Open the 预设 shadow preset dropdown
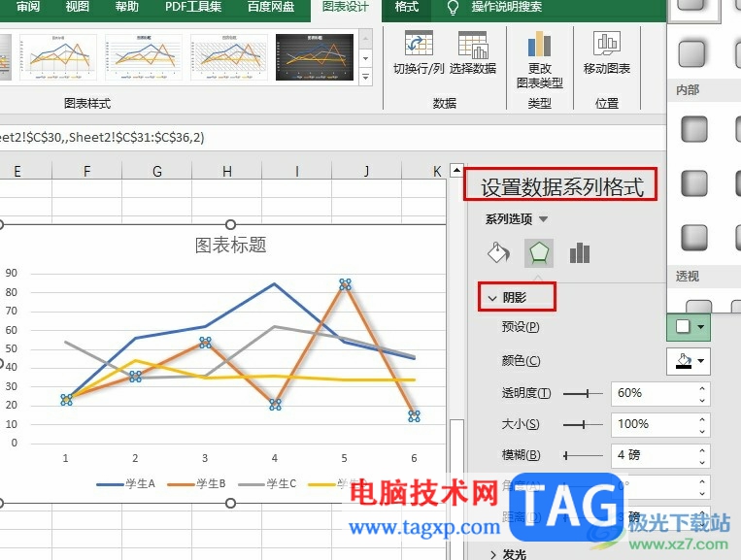Viewport: 741px width, 560px height. pos(689,327)
